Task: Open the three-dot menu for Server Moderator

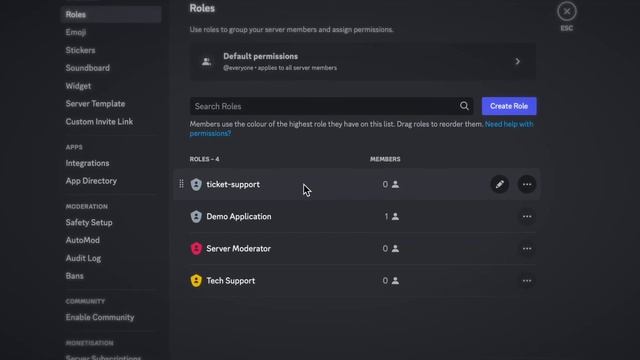Action: click(527, 249)
